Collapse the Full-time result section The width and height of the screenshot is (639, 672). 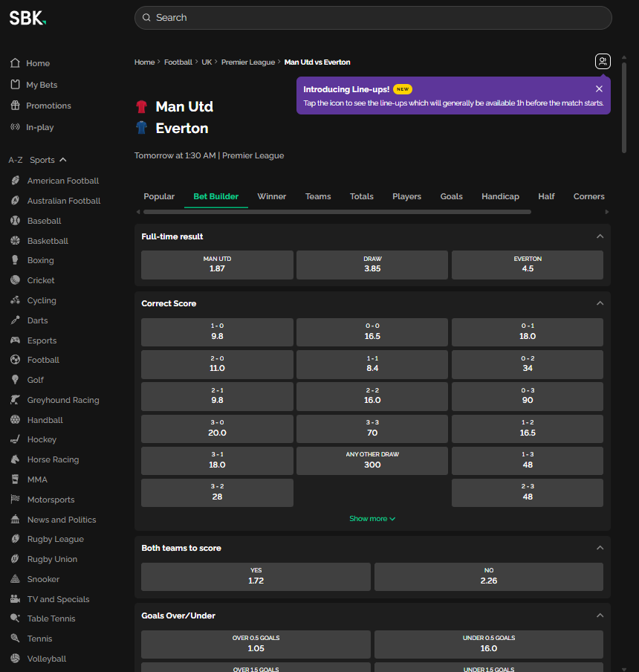[600, 236]
